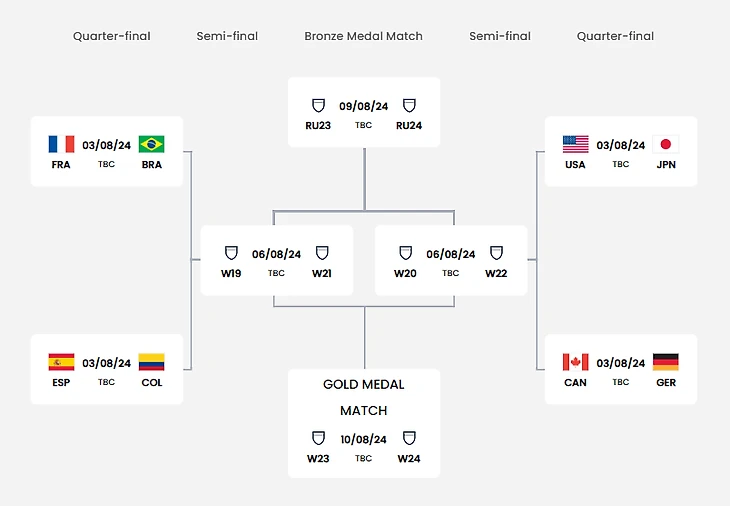Select the Spain flag icon
The width and height of the screenshot is (730, 506).
(61, 362)
